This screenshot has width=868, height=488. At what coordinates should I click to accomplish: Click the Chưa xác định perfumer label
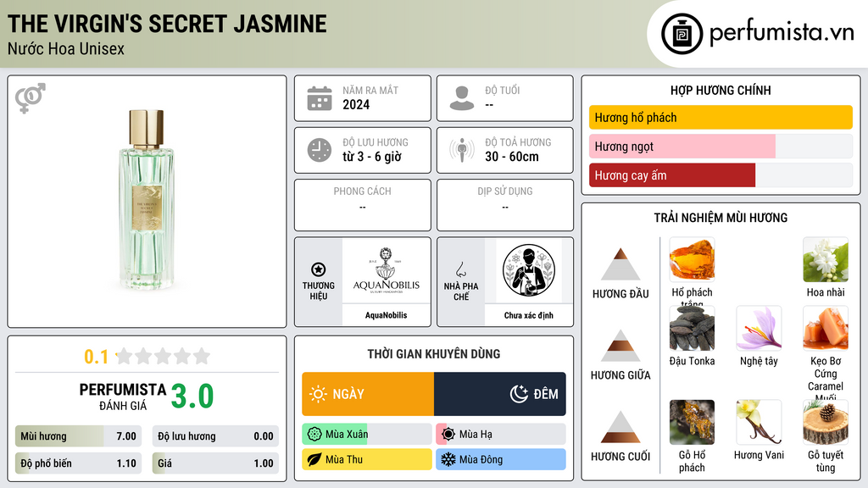(x=529, y=315)
